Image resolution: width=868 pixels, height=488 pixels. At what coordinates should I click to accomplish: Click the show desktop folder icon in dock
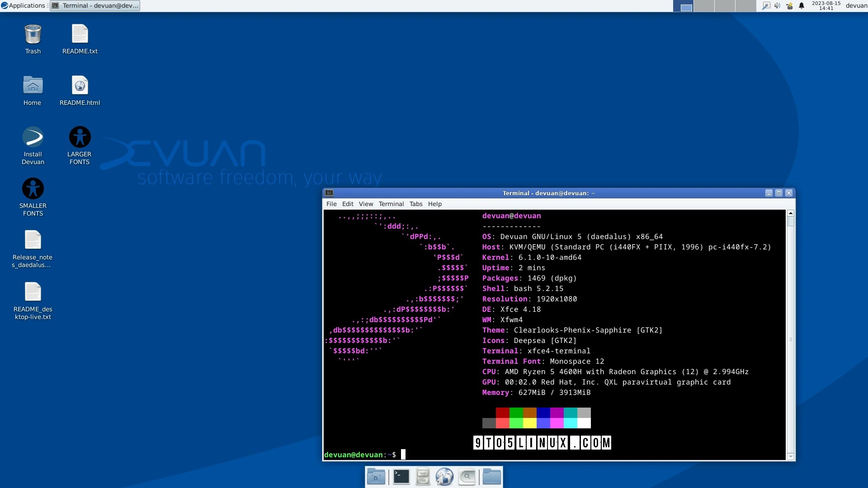pyautogui.click(x=376, y=477)
